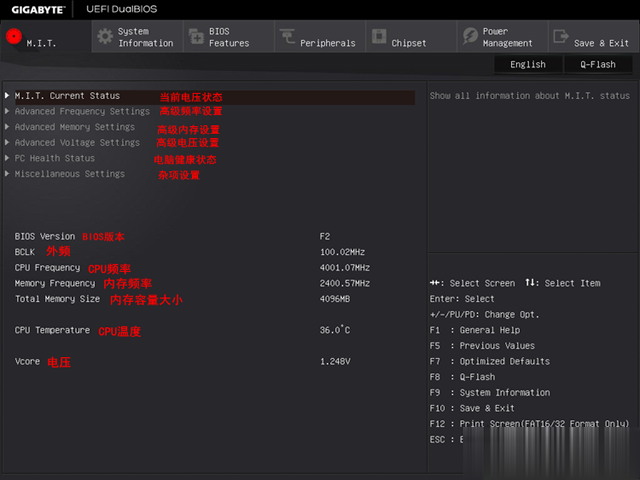Click the Vcore label

pos(27,362)
